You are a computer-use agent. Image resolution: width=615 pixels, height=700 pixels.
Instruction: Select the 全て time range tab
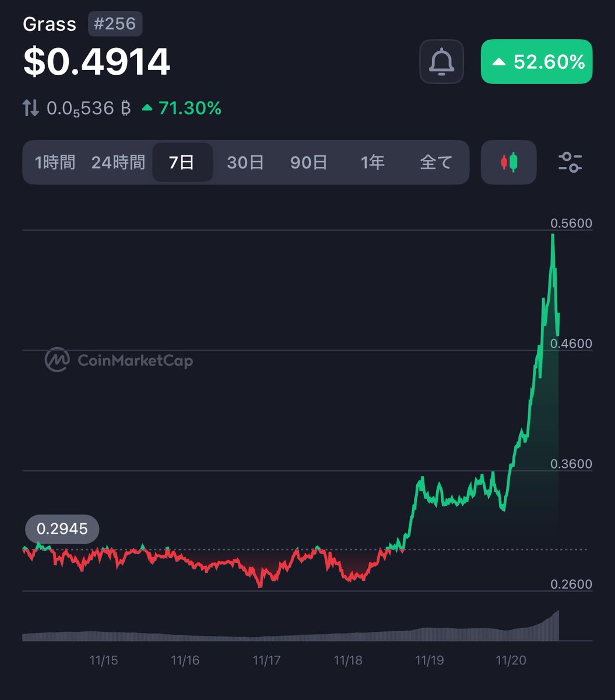click(x=436, y=162)
